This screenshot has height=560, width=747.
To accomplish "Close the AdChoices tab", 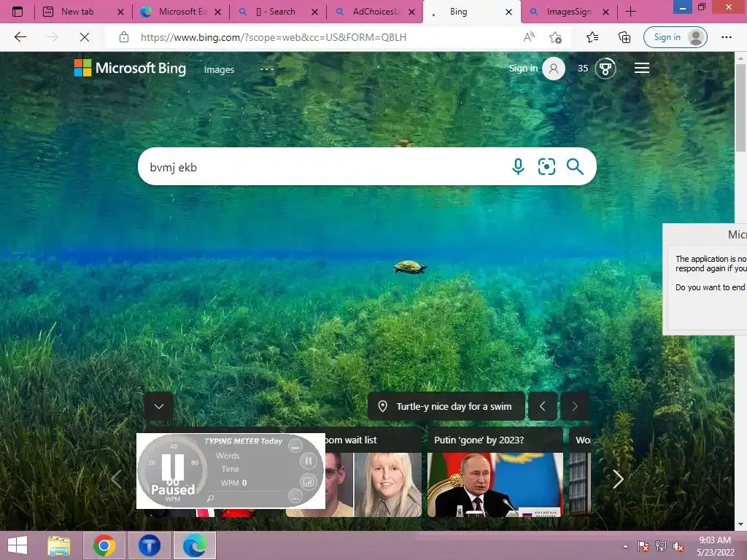I will tap(412, 12).
